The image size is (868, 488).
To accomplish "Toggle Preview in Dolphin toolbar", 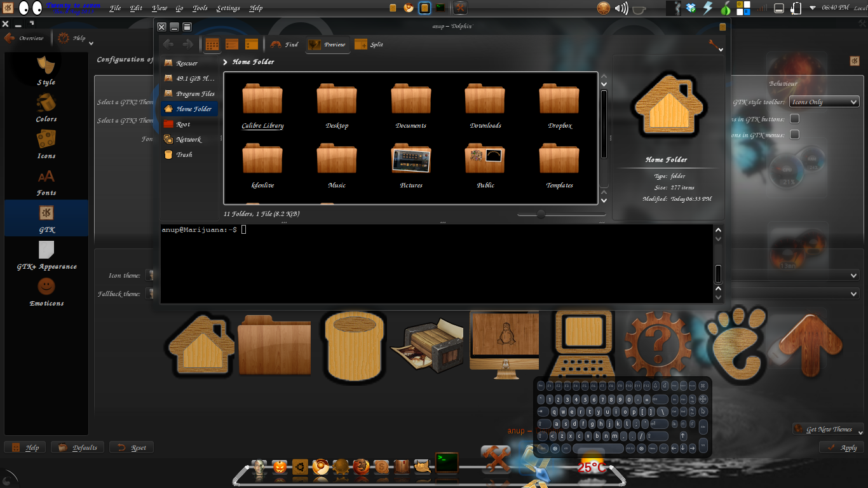I will coord(327,44).
